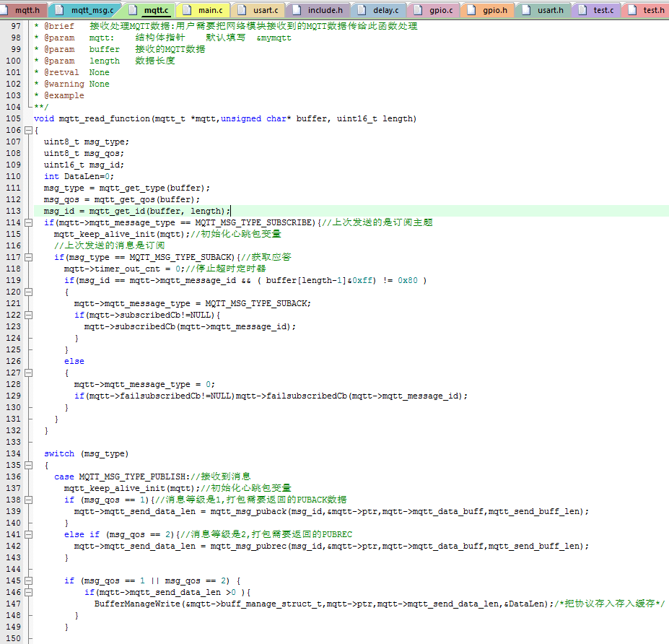Viewport: 669px width, 644px height.
Task: Open the test.c tab
Action: click(x=596, y=10)
